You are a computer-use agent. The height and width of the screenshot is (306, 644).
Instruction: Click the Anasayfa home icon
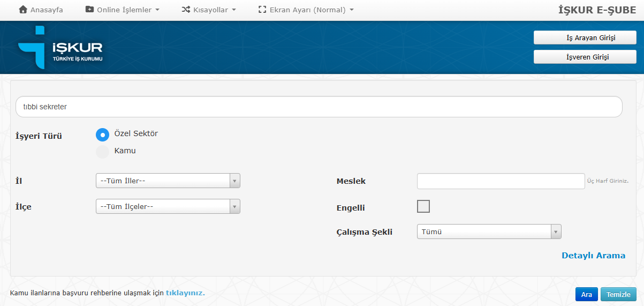[23, 10]
